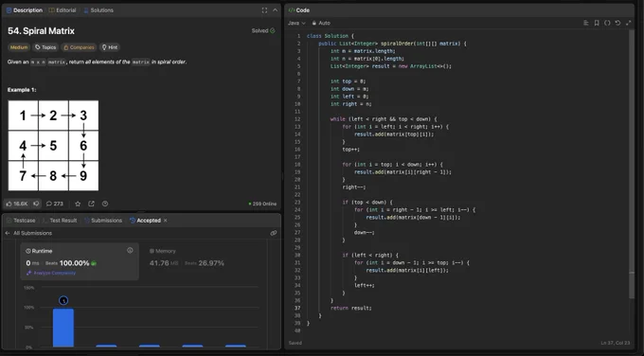Click the 'top++;' code line
Image resolution: width=644 pixels, height=356 pixels.
click(x=350, y=150)
